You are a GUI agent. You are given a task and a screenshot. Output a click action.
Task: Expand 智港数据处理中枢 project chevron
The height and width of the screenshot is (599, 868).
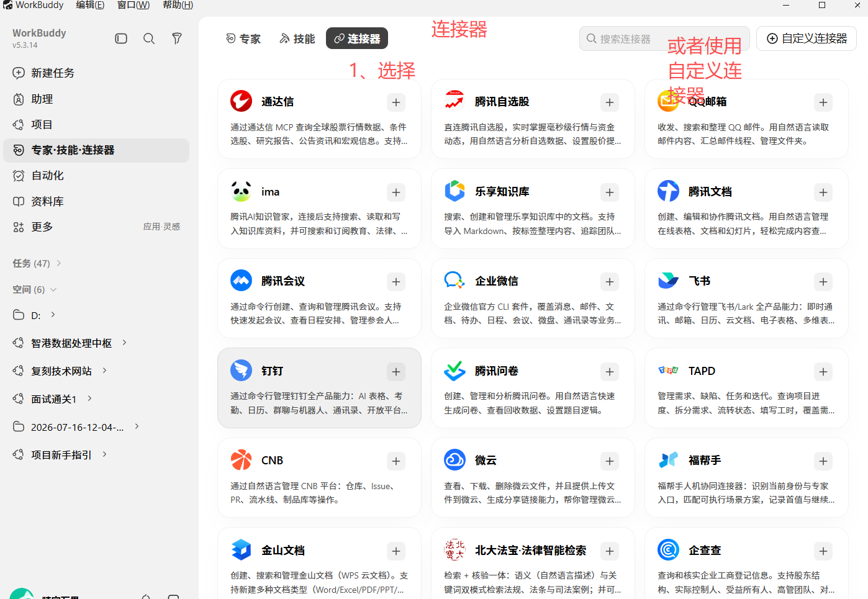124,343
